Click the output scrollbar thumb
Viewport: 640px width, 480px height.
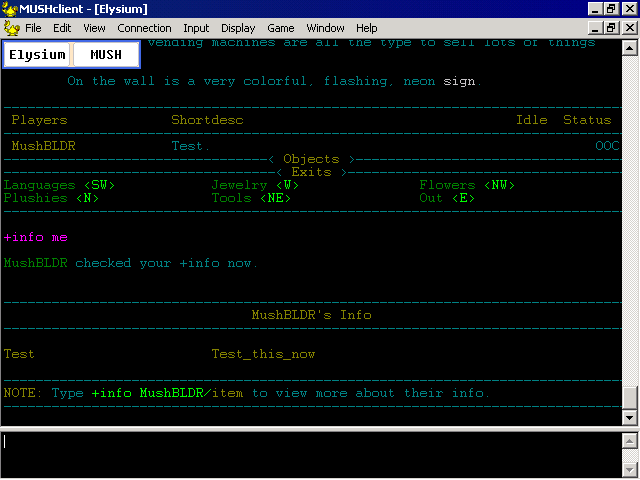tap(629, 397)
